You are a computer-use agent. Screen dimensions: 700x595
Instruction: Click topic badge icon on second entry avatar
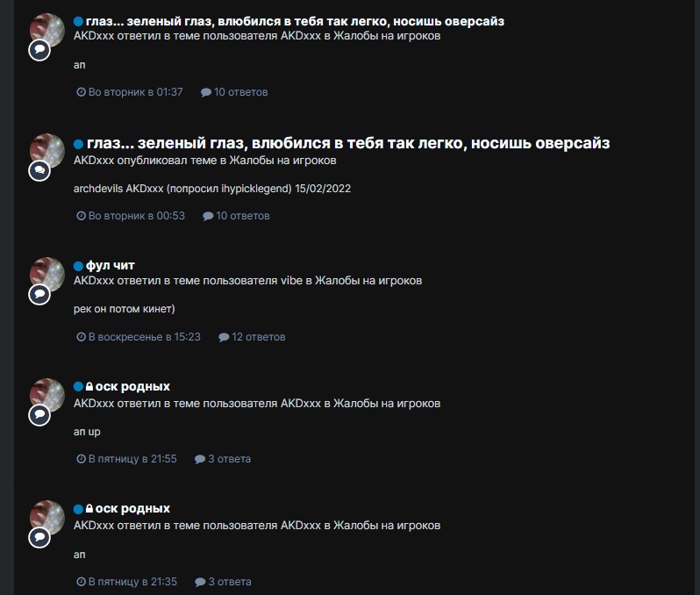coord(39,170)
